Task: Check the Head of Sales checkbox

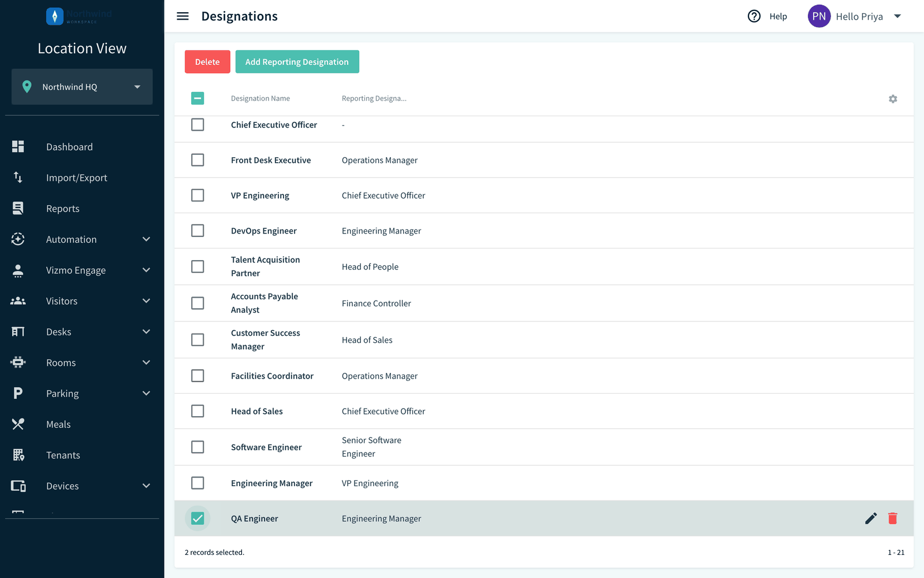Action: pos(198,411)
